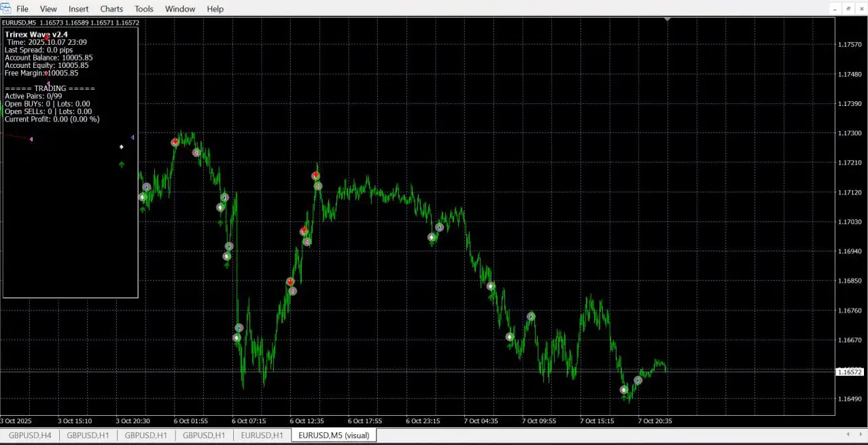Expand the Charts menu
Image resolution: width=868 pixels, height=445 pixels.
[111, 9]
